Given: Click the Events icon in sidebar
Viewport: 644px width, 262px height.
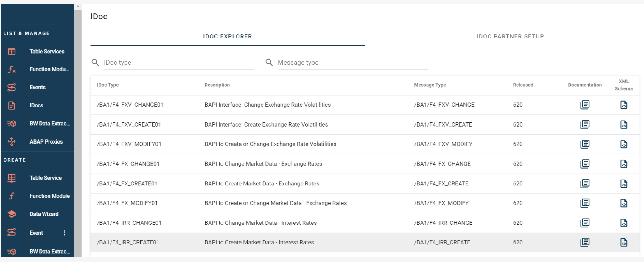Looking at the screenshot, I should click(x=12, y=87).
